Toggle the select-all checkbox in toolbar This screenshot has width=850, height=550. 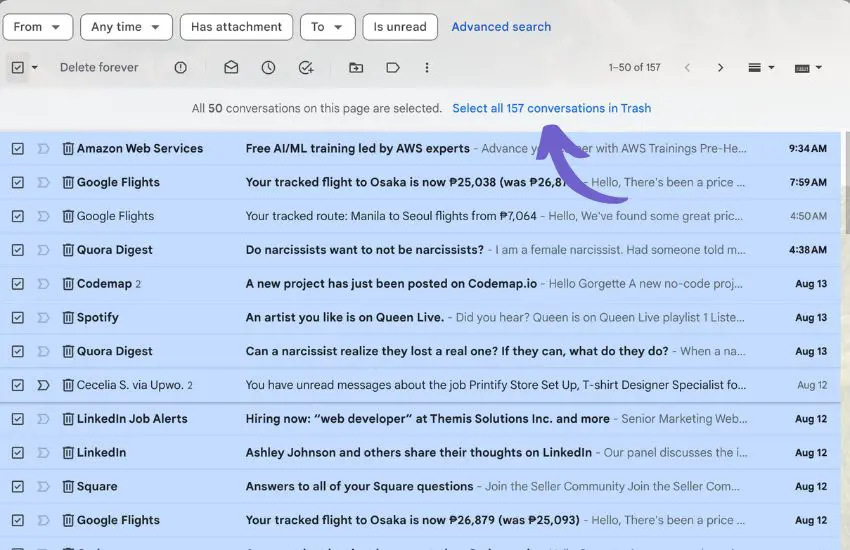click(17, 67)
